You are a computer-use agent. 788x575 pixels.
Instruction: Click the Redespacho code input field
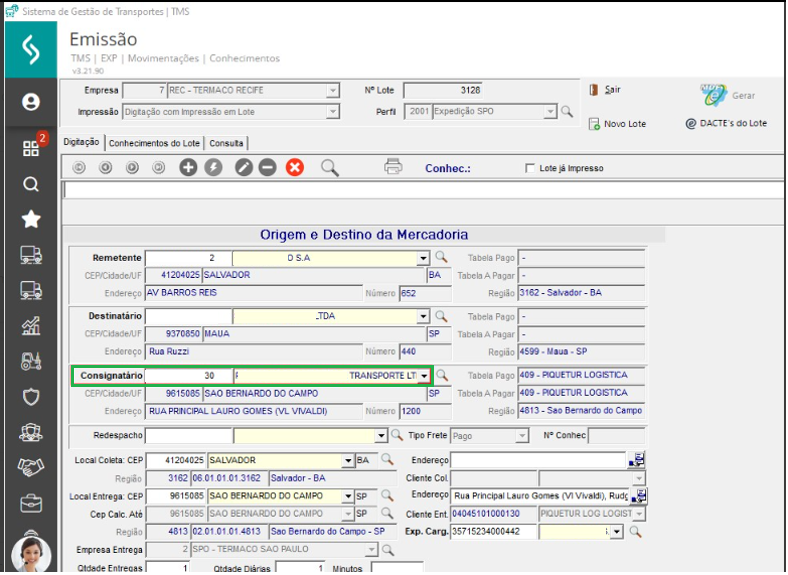(188, 436)
